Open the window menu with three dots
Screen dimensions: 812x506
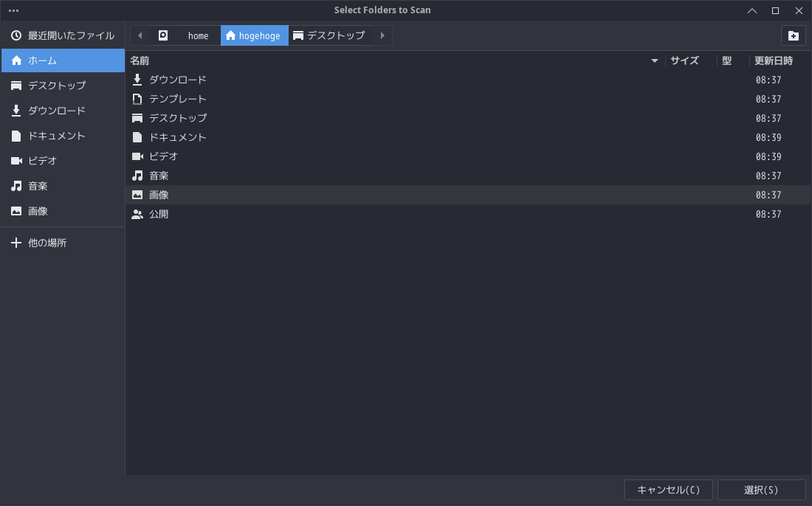[13, 10]
